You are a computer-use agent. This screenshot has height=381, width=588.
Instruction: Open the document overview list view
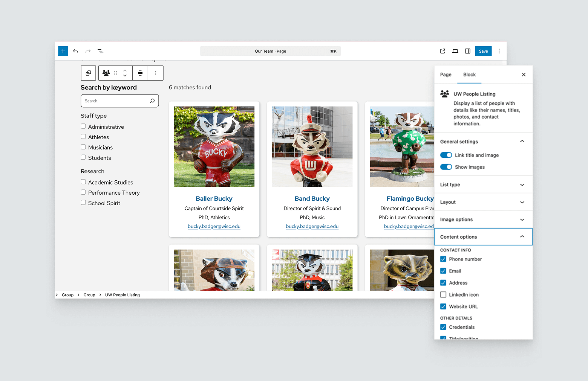point(101,51)
